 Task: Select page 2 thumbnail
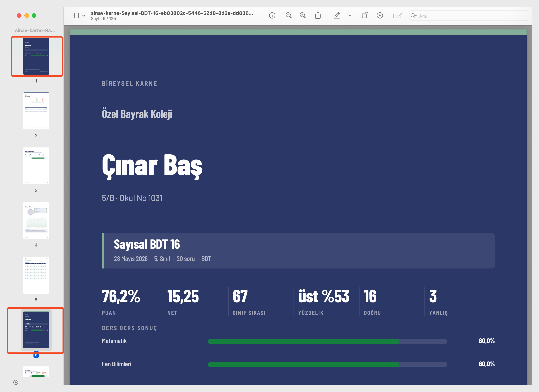36,111
